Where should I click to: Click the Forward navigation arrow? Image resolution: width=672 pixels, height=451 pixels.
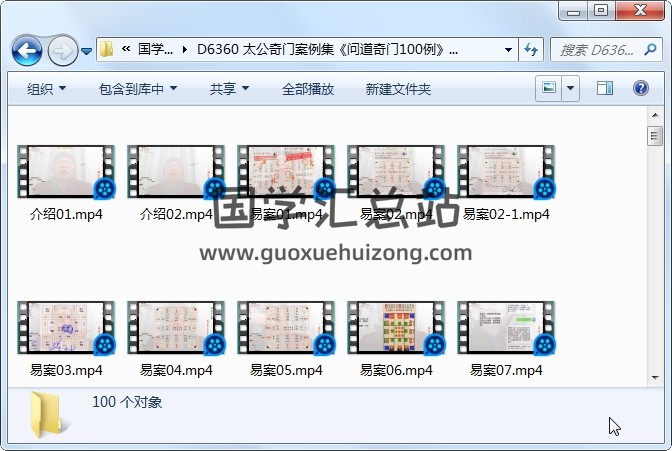63,51
